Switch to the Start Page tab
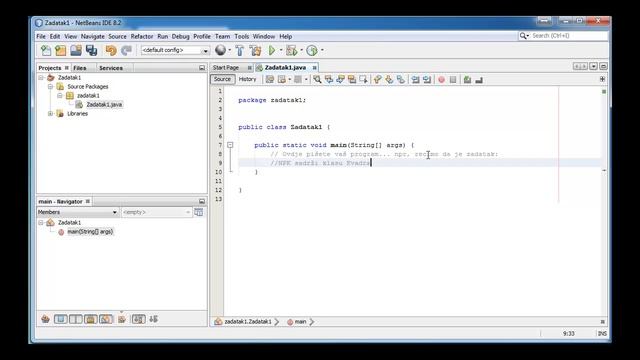Viewport: 640px width, 360px height. tap(226, 67)
